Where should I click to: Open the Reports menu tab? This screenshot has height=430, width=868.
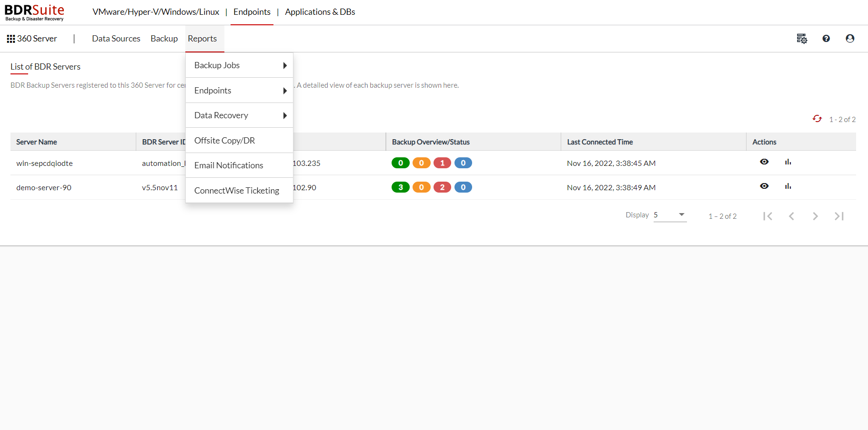(x=202, y=39)
